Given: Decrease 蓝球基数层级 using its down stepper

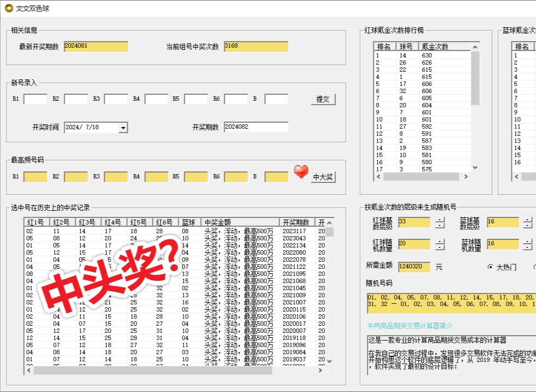Looking at the screenshot, I should coord(527,227).
